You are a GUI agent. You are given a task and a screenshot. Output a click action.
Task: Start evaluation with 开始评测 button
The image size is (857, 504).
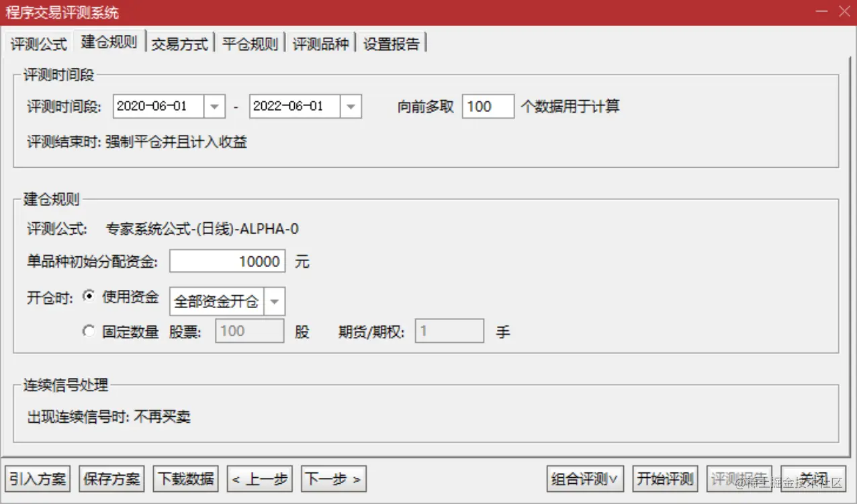click(665, 479)
